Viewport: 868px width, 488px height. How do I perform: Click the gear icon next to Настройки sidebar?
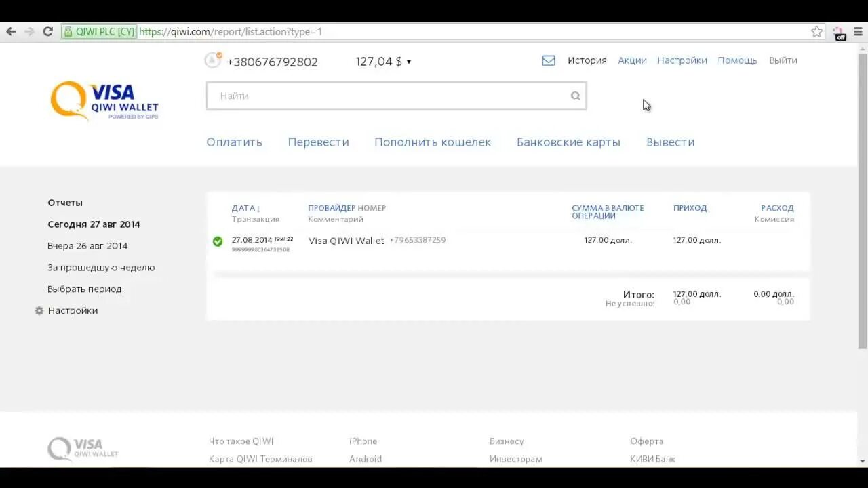pyautogui.click(x=39, y=310)
